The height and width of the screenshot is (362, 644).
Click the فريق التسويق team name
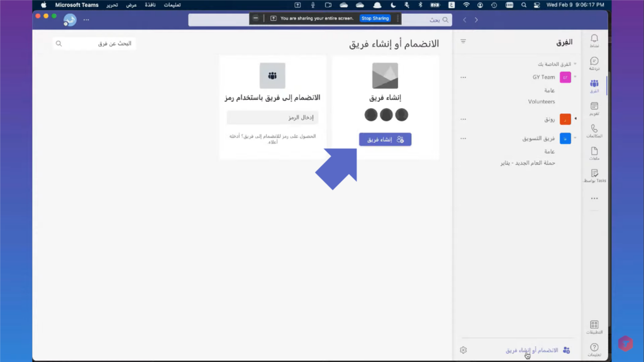538,138
